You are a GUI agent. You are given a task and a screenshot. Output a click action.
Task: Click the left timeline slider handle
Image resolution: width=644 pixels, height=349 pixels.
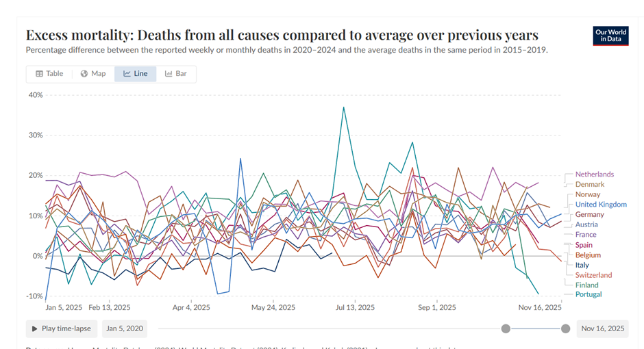coord(506,328)
